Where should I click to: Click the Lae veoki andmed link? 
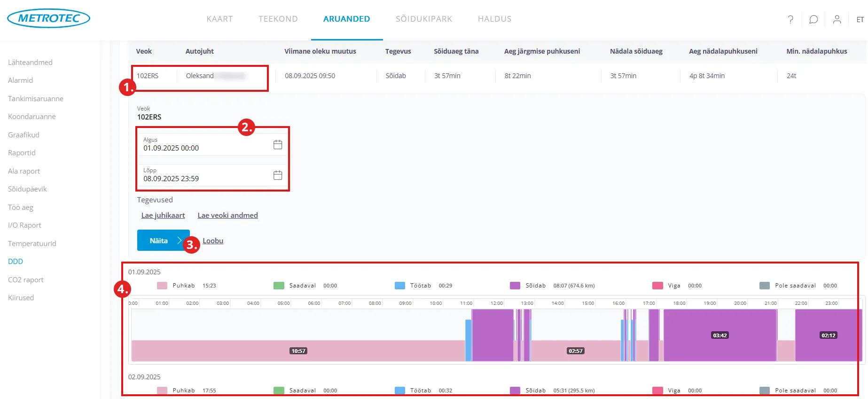coord(227,215)
